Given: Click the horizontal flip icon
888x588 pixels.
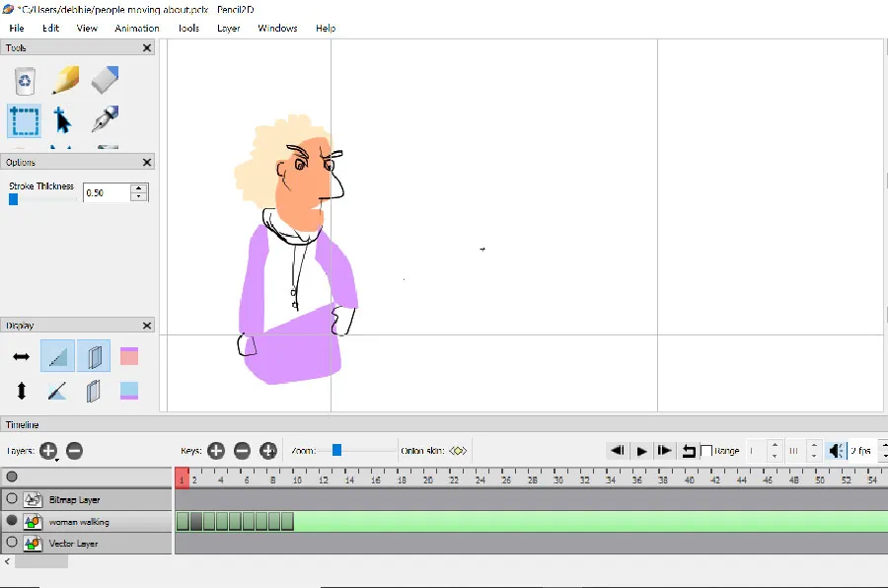Looking at the screenshot, I should pos(21,356).
